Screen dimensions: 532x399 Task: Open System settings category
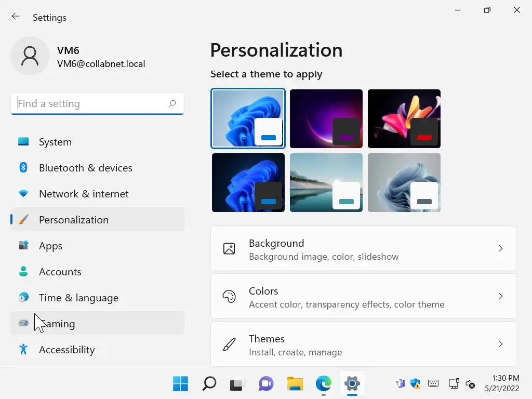[x=97, y=142]
